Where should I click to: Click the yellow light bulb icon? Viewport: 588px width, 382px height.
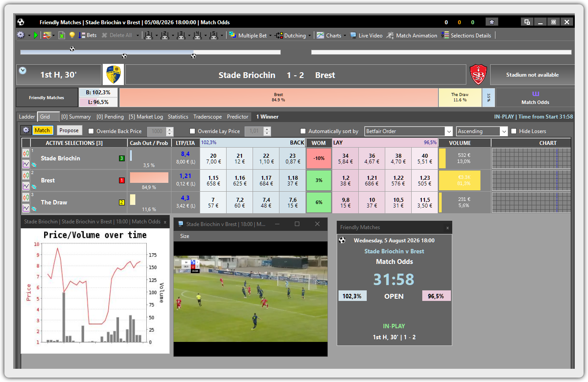[72, 35]
